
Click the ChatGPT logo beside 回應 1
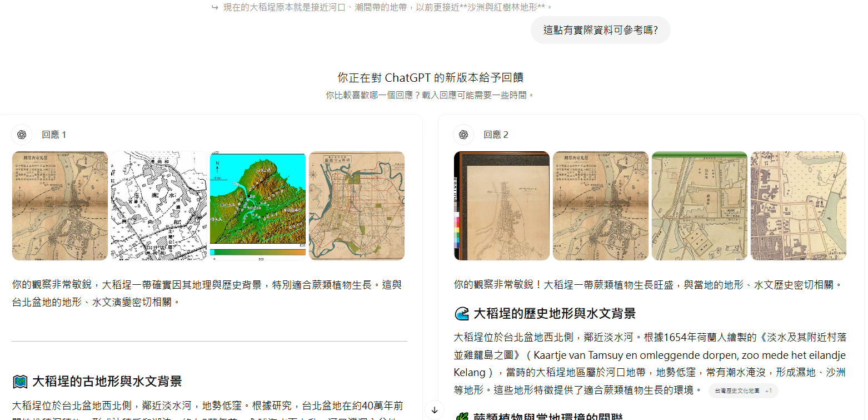pos(22,135)
